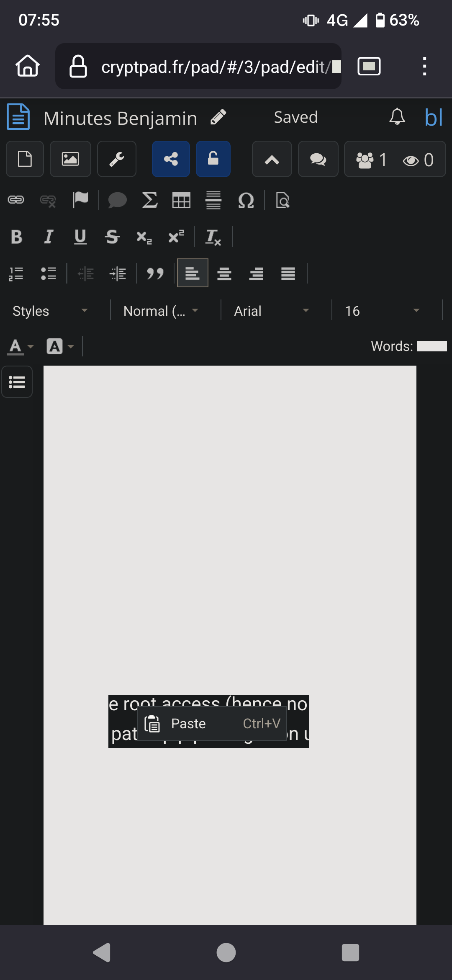Viewport: 452px width, 980px height.
Task: Open the Tools wrench menu
Action: (116, 159)
